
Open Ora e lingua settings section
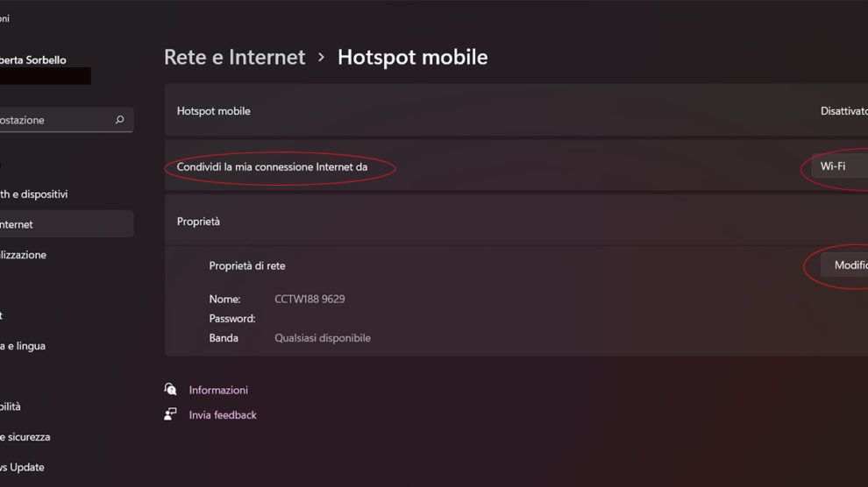[x=23, y=346]
